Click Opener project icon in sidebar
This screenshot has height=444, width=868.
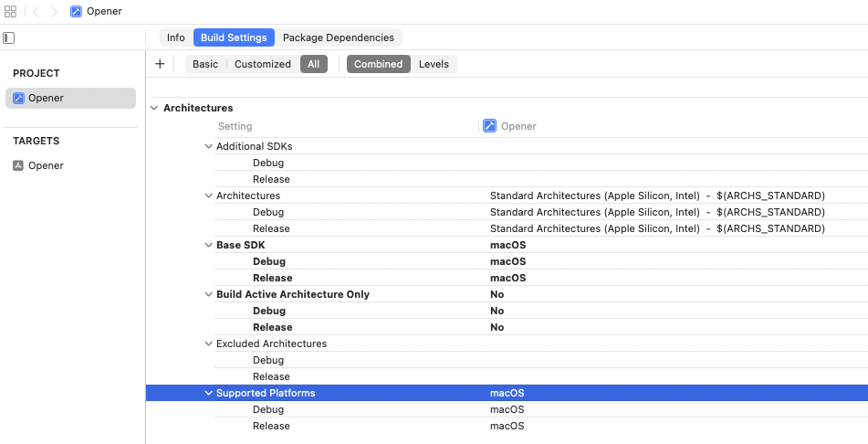pyautogui.click(x=18, y=99)
